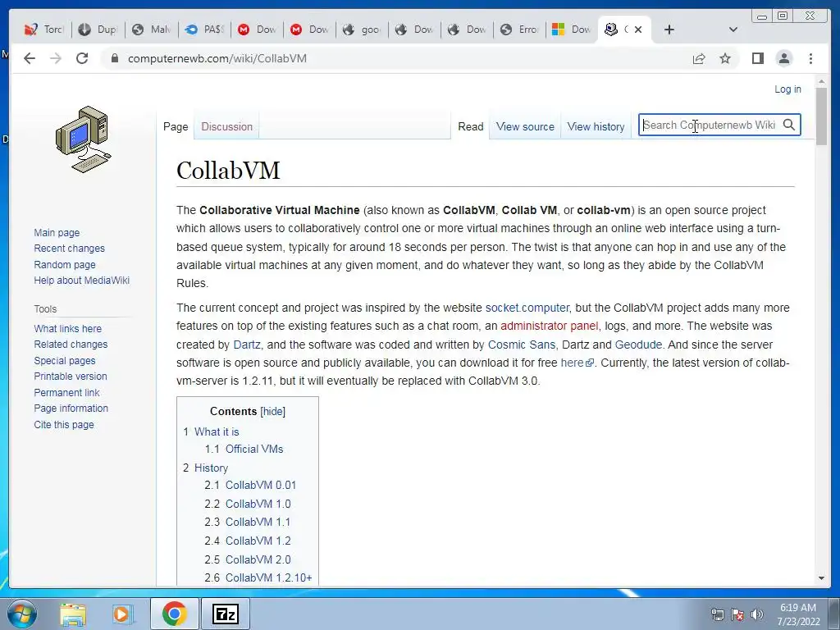Open a Random page
Viewport: 840px width, 630px height.
point(65,265)
